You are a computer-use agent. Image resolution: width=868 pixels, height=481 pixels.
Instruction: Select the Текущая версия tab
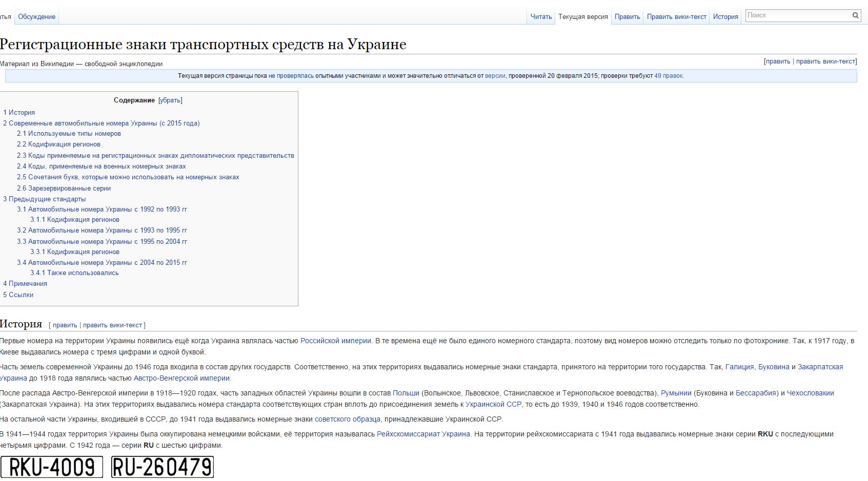coord(583,17)
